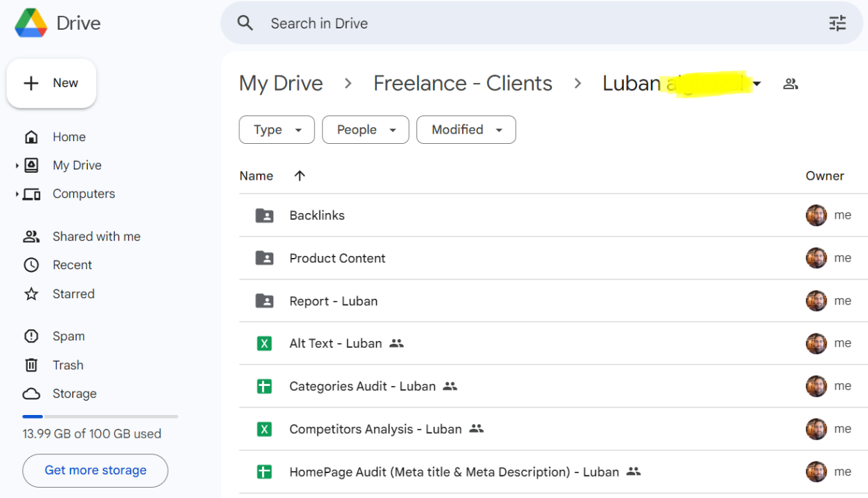Open Recent in the sidebar
This screenshot has width=868, height=498.
[x=72, y=265]
